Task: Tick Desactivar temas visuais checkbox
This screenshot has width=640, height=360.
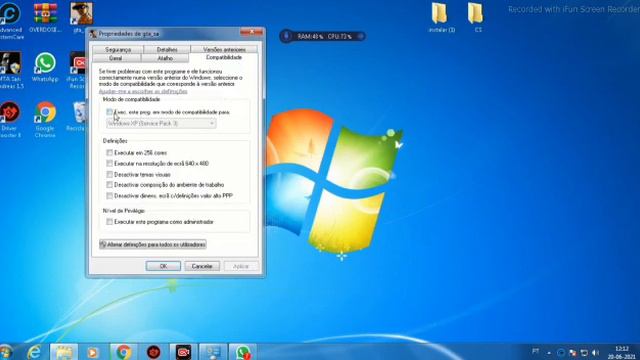Action: tap(109, 174)
